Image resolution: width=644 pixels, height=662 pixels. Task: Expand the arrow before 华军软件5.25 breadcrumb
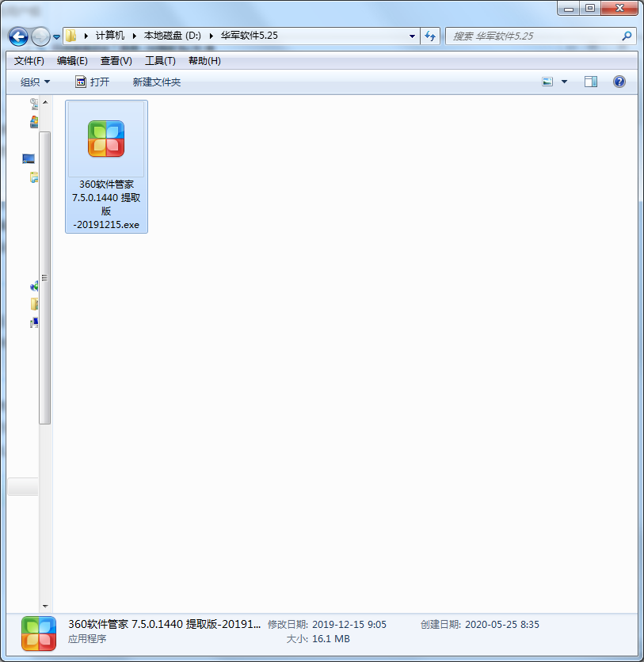(211, 36)
